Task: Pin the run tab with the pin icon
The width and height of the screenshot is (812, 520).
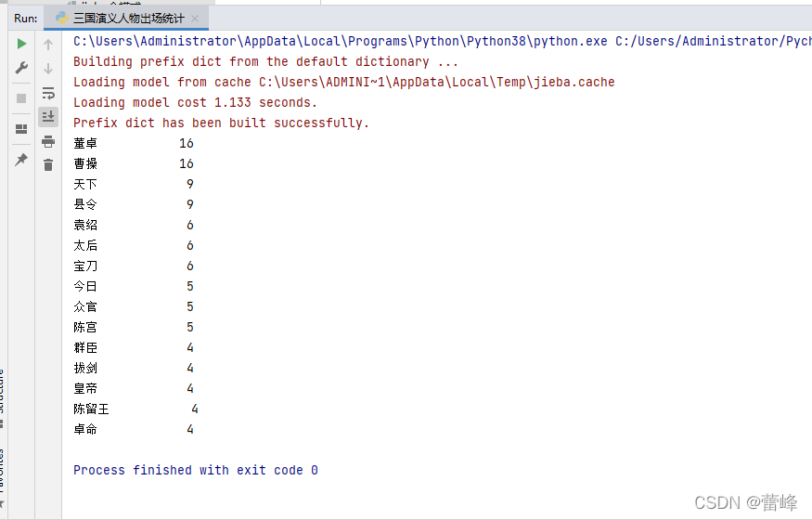Action: coord(21,159)
